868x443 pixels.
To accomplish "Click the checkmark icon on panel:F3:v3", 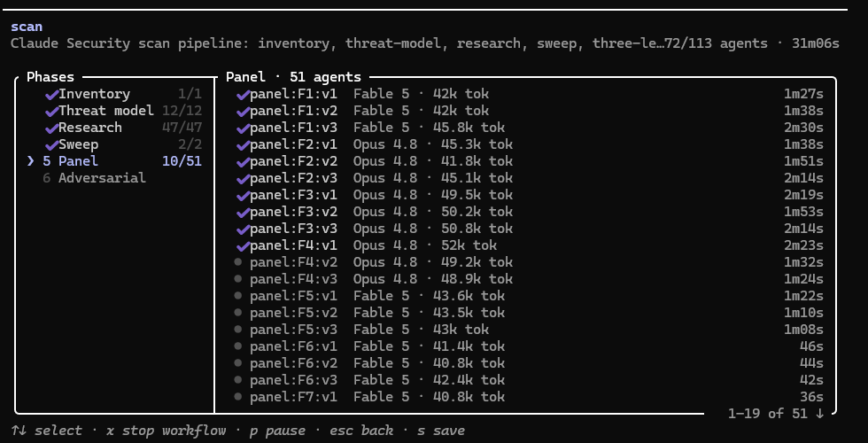I will pyautogui.click(x=243, y=229).
